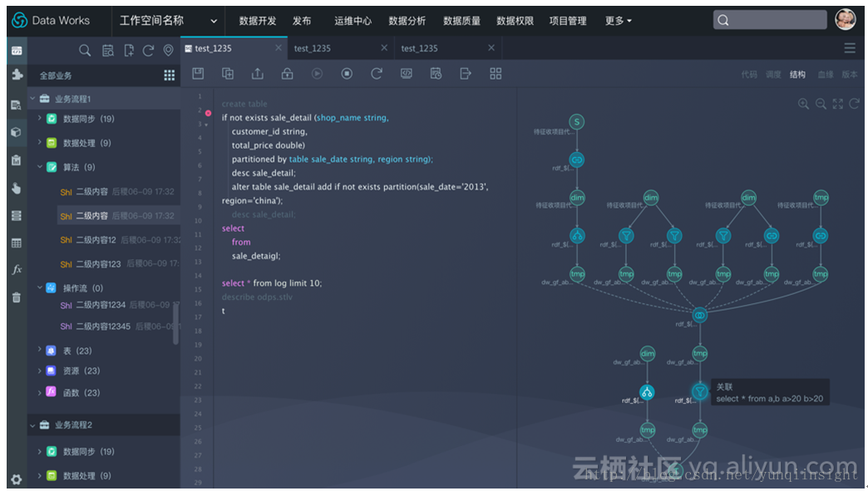Click the save icon in the editor toolbar
The width and height of the screenshot is (868, 491).
(198, 74)
